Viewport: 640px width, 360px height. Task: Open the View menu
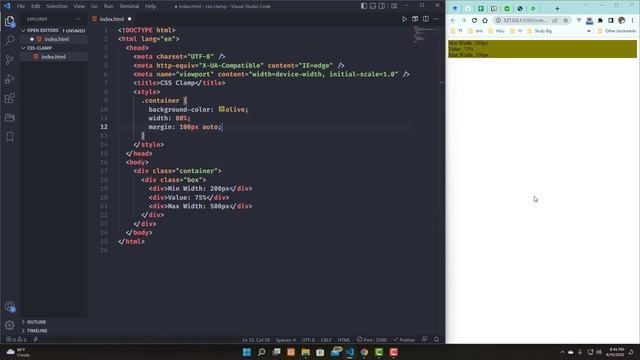(x=79, y=6)
